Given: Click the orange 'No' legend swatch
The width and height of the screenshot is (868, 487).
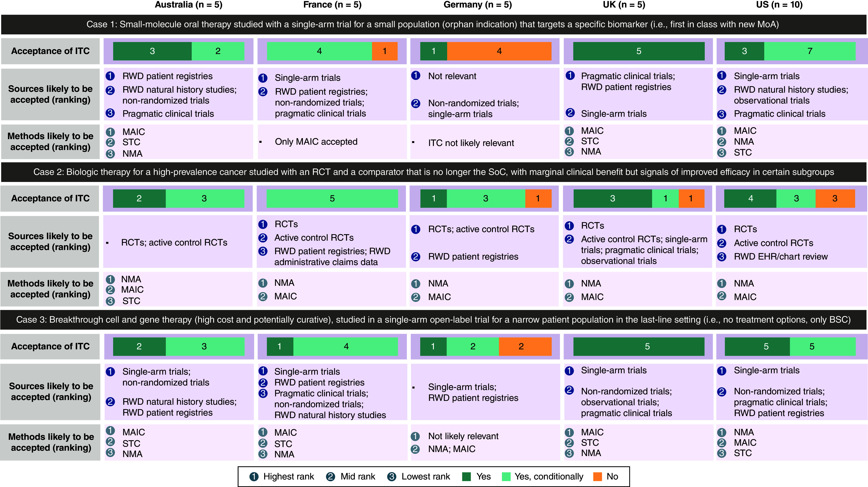Looking at the screenshot, I should (597, 476).
